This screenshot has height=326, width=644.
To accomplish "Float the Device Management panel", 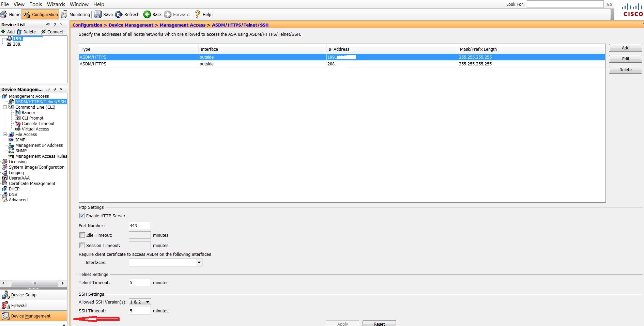I will (48, 89).
